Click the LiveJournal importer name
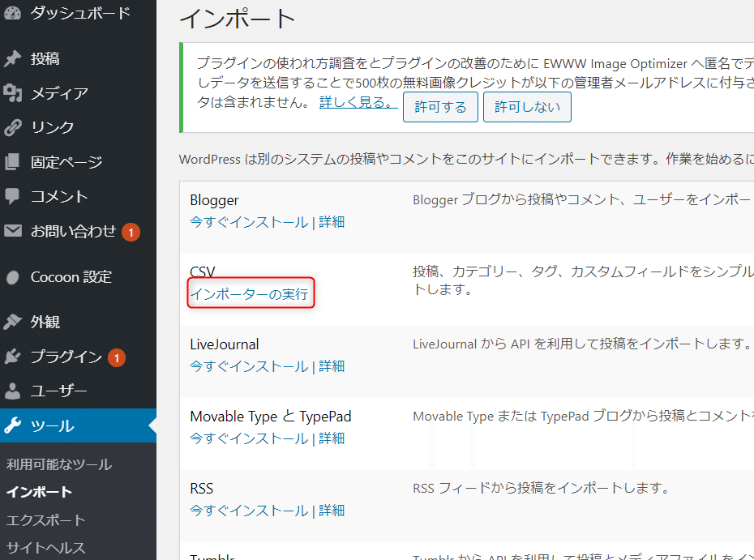The width and height of the screenshot is (754, 560). tap(225, 344)
